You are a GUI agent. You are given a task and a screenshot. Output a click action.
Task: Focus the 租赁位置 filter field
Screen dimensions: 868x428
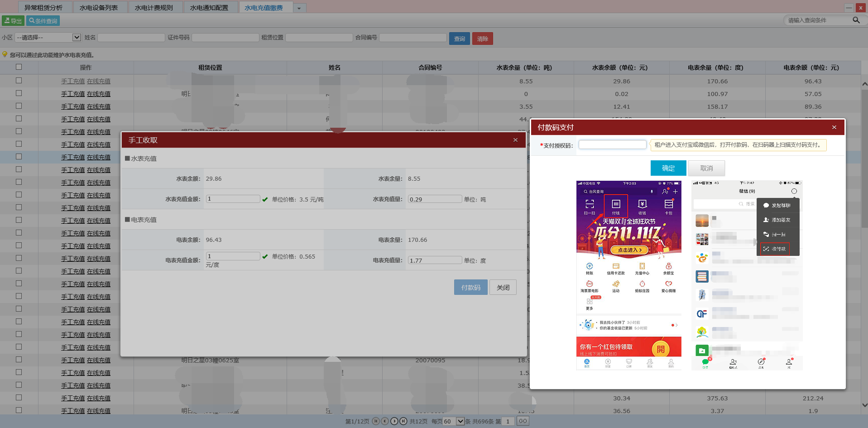tap(319, 38)
